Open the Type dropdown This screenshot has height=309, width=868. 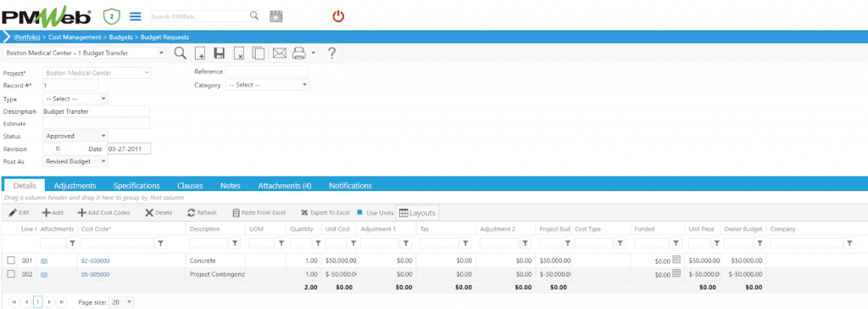click(x=103, y=98)
